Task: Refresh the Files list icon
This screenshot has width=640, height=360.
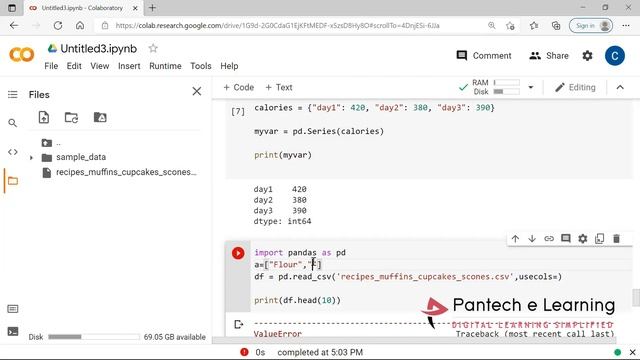Action: (71, 118)
